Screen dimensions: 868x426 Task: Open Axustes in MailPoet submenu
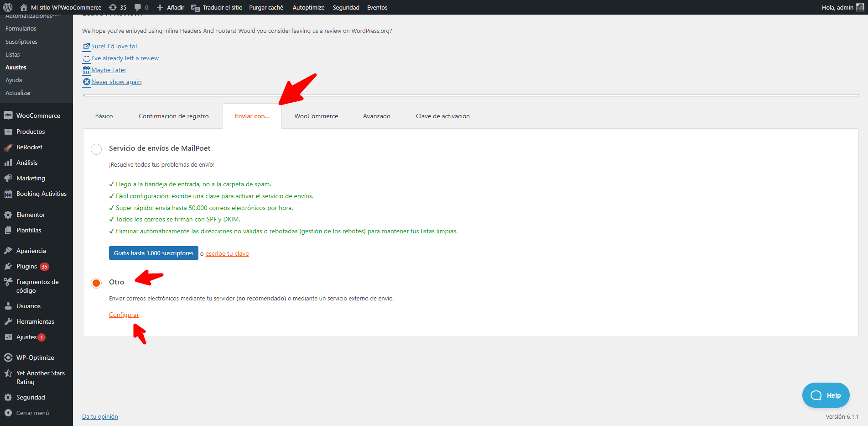point(16,67)
